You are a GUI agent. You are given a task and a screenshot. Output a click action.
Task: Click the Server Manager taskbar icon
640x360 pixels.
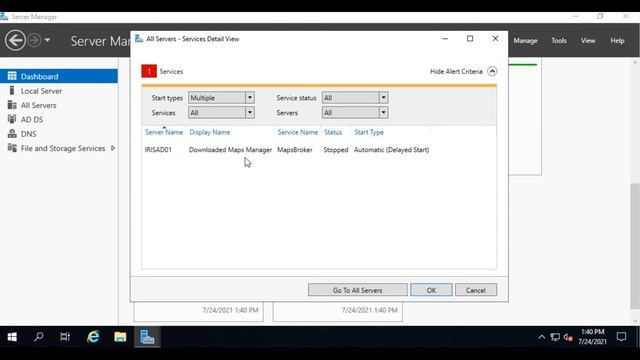147,337
